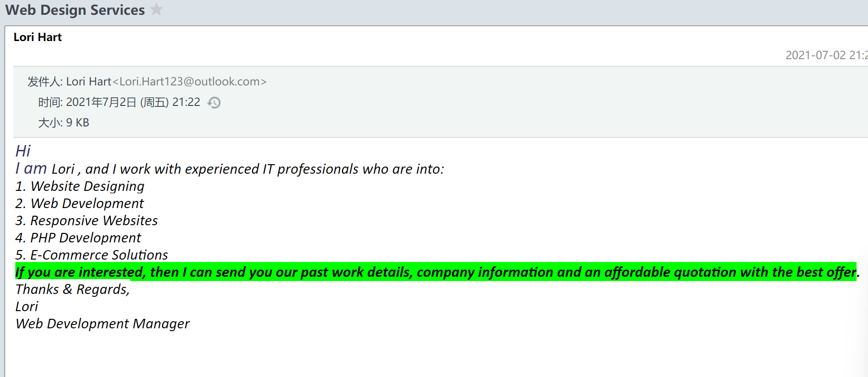Image resolution: width=868 pixels, height=377 pixels.
Task: Click the green highlighted offer sentence
Action: [436, 272]
